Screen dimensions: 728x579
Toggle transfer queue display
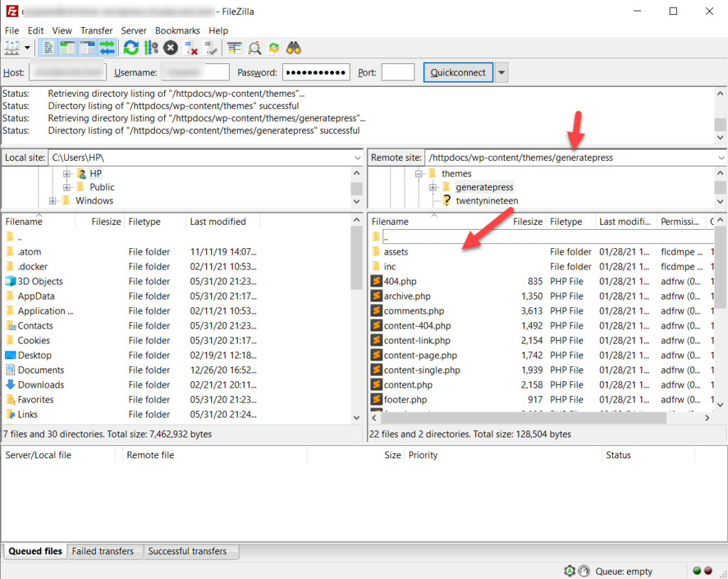(107, 48)
